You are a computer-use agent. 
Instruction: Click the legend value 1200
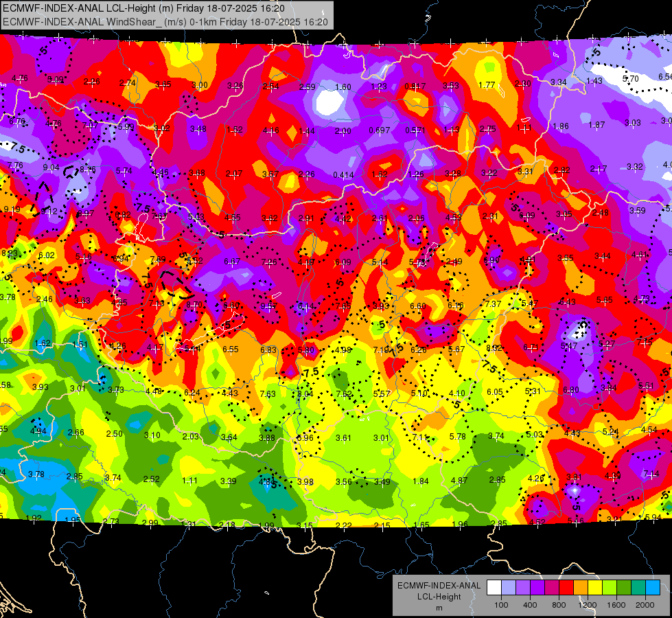pyautogui.click(x=587, y=605)
